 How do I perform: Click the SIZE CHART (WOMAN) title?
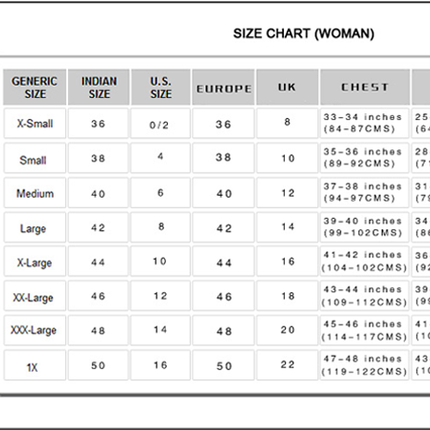[304, 34]
